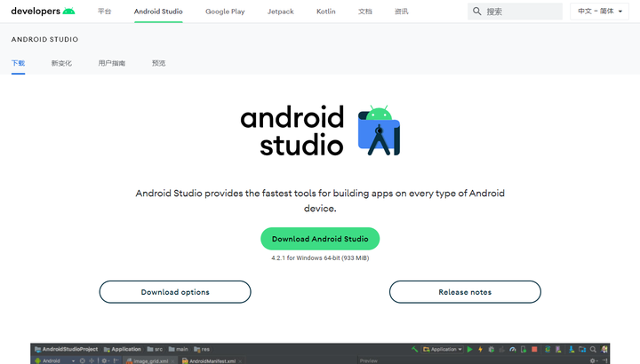640x364 pixels.
Task: Click the "android studio" wordmark text
Action: [292, 131]
